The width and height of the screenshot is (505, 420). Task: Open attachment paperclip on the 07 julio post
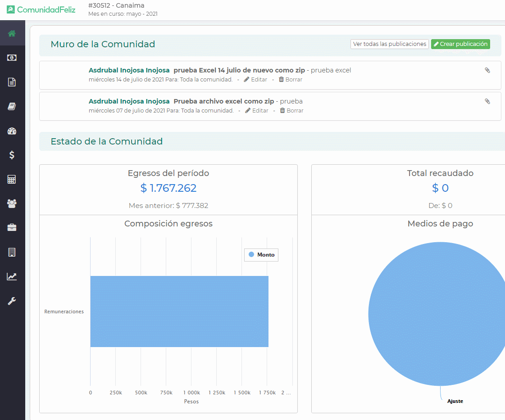pos(487,101)
